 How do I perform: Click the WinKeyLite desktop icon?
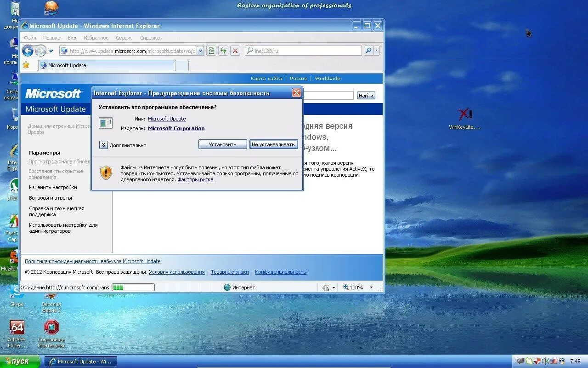(x=465, y=119)
